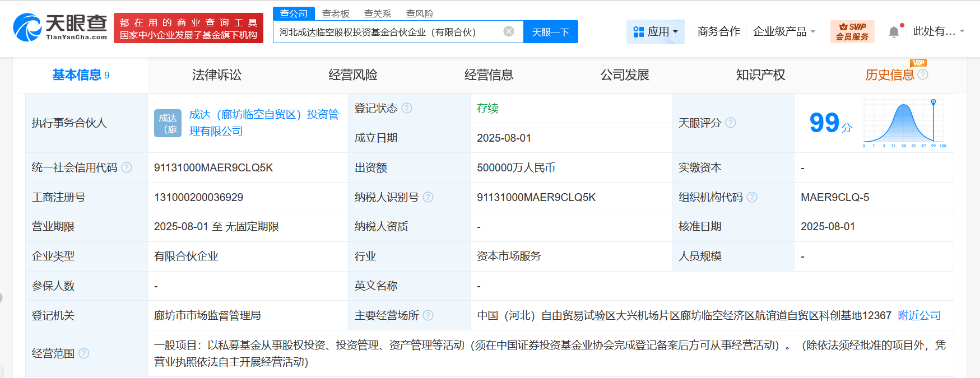Expand the 企业级产品 dropdown

784,31
